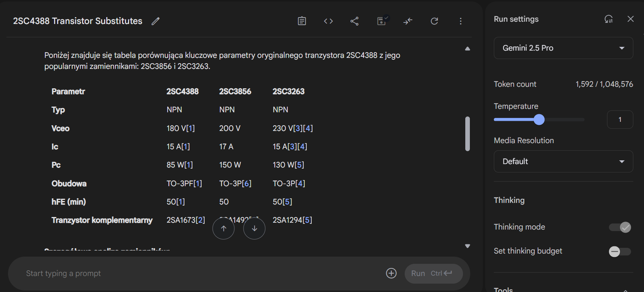The image size is (644, 292).
Task: Open system instructions clipboard icon
Action: click(302, 21)
